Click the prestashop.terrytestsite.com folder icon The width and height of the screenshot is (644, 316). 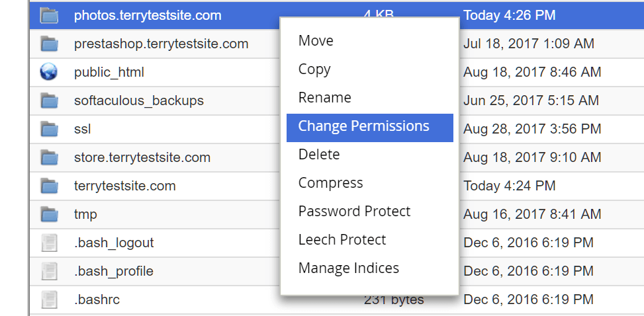pyautogui.click(x=49, y=44)
